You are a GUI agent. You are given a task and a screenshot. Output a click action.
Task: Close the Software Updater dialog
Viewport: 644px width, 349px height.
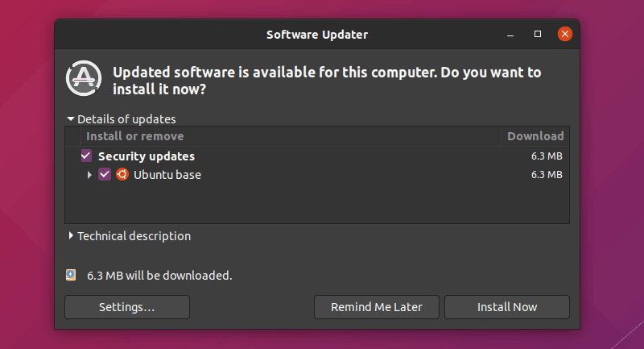coord(565,35)
